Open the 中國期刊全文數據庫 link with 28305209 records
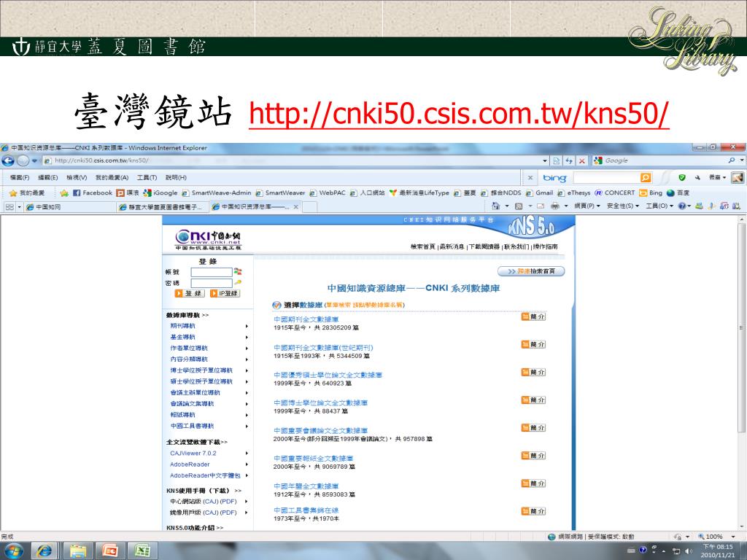This screenshot has height=560, width=747. pyautogui.click(x=306, y=319)
